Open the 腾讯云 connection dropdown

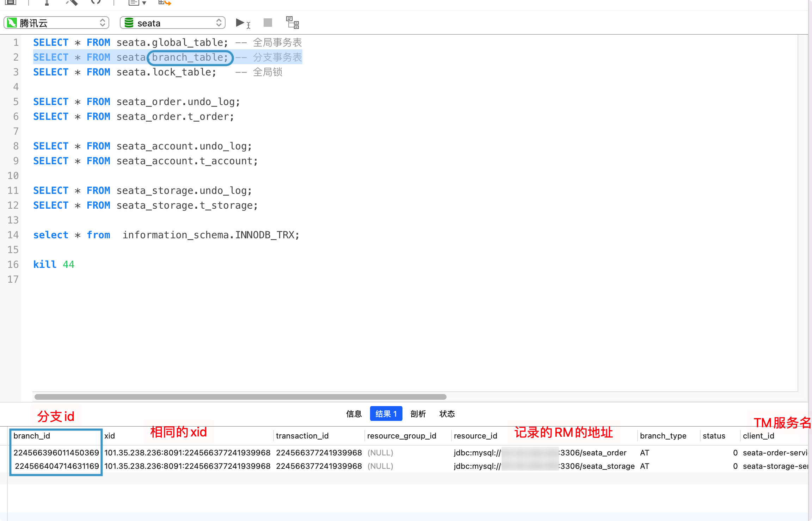56,23
